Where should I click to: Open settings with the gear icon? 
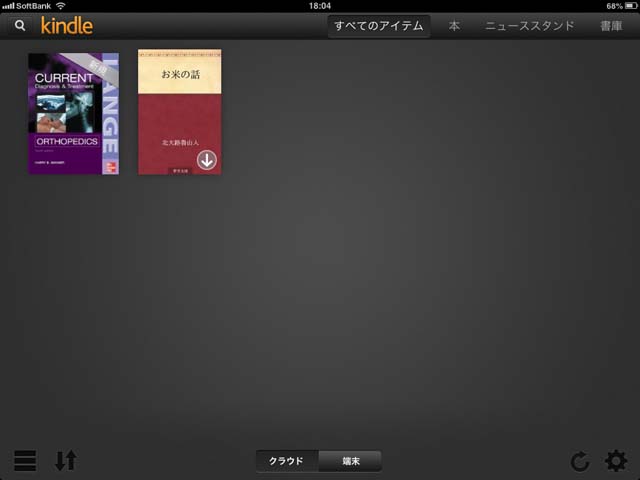tap(616, 461)
